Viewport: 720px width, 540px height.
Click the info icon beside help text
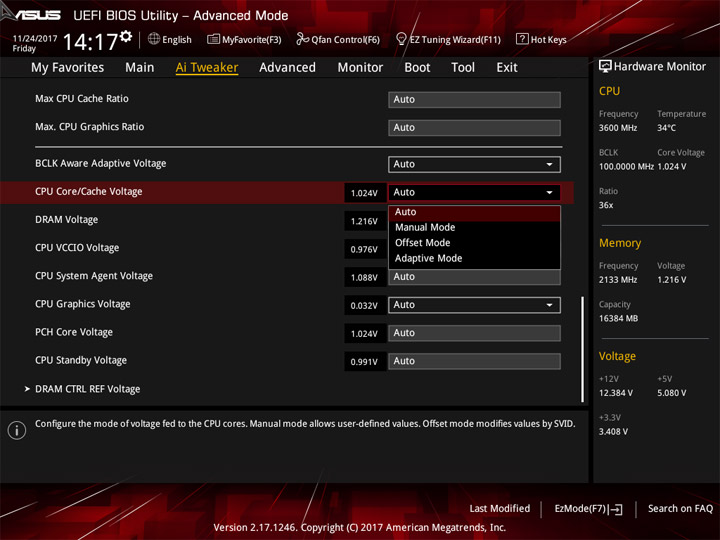17,430
